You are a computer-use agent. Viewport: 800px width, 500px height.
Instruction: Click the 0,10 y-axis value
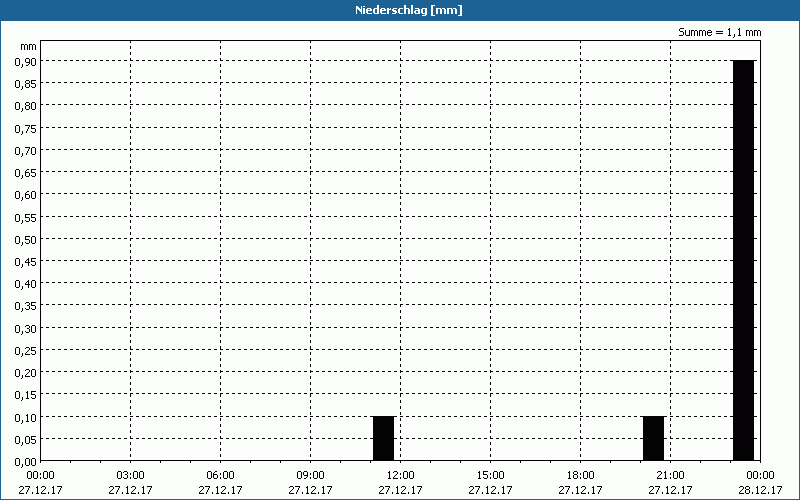(26, 417)
